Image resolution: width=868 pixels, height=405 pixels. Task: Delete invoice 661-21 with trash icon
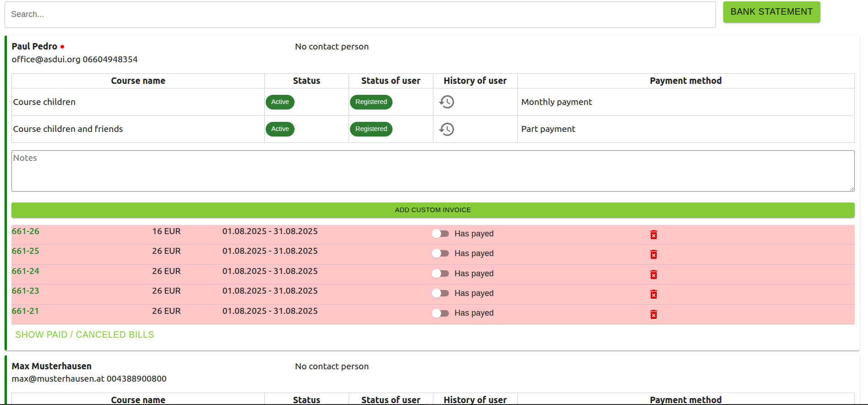(654, 314)
